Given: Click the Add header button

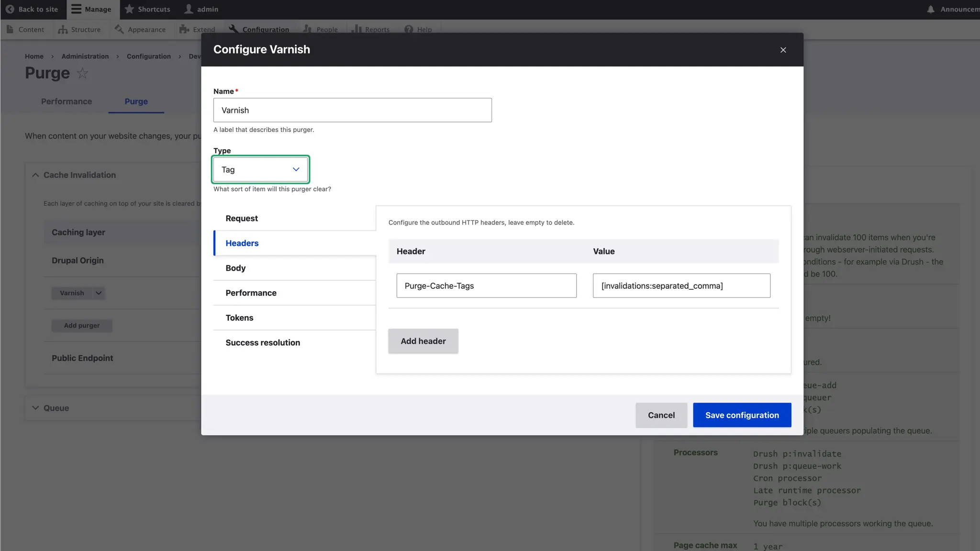Looking at the screenshot, I should pos(423,341).
